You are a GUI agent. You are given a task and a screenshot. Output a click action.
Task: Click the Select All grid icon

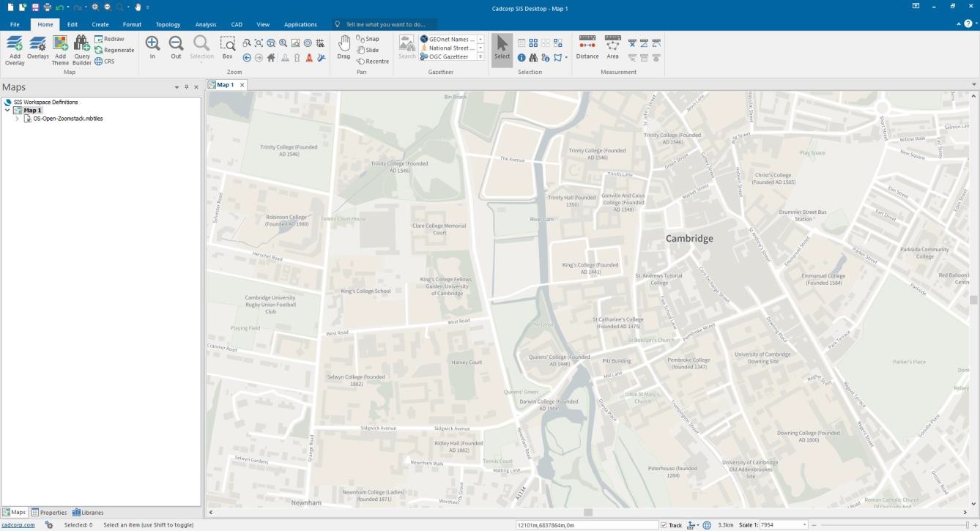[533, 43]
